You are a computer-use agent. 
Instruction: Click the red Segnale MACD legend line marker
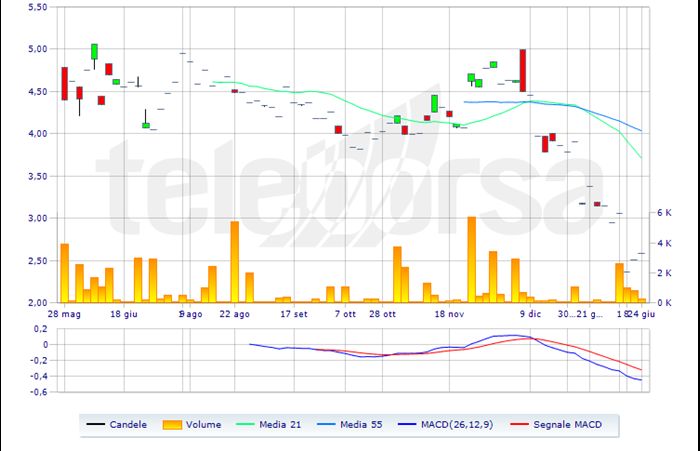pyautogui.click(x=519, y=424)
